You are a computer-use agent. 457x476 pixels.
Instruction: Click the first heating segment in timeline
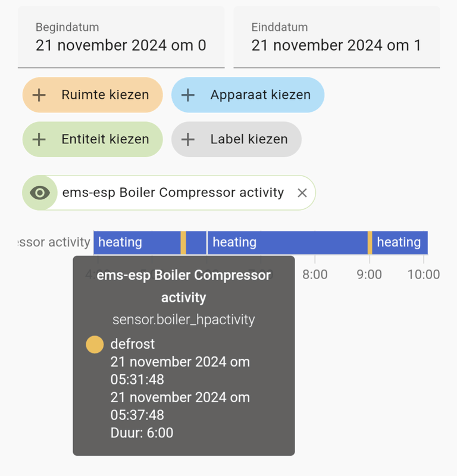click(137, 243)
